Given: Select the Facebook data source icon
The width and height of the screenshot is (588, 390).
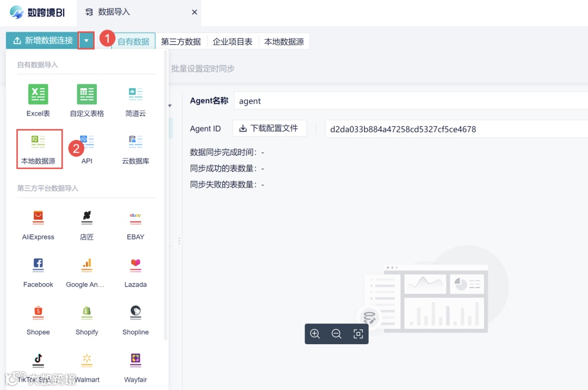Looking at the screenshot, I should click(38, 272).
